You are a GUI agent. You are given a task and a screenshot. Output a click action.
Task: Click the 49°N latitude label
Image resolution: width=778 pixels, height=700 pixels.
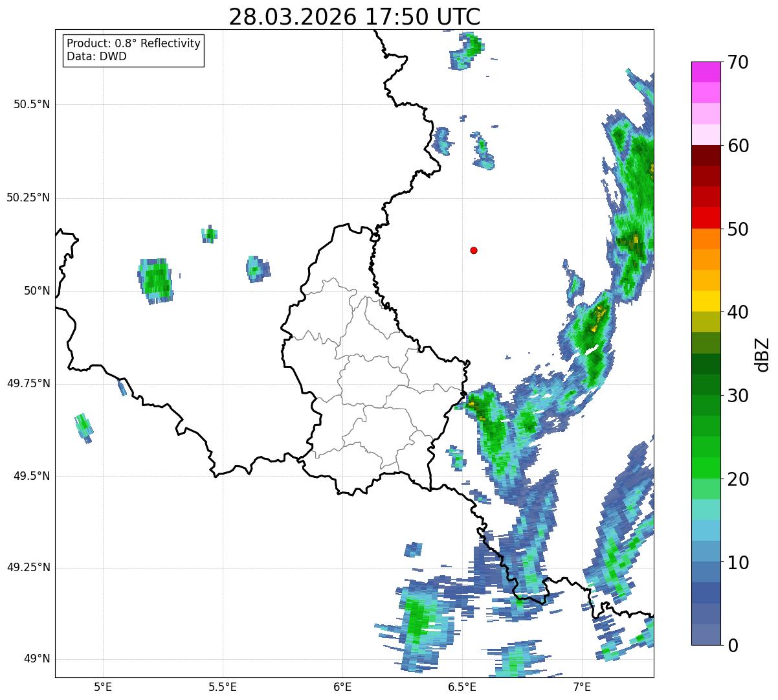[38, 659]
